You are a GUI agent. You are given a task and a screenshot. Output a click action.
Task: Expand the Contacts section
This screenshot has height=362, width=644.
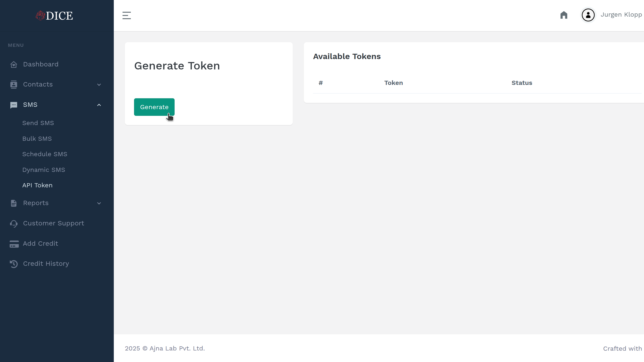tap(99, 85)
